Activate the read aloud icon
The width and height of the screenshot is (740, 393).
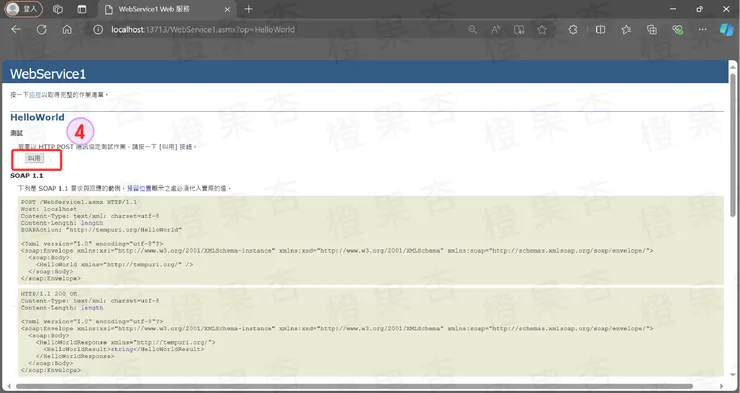[x=496, y=30]
